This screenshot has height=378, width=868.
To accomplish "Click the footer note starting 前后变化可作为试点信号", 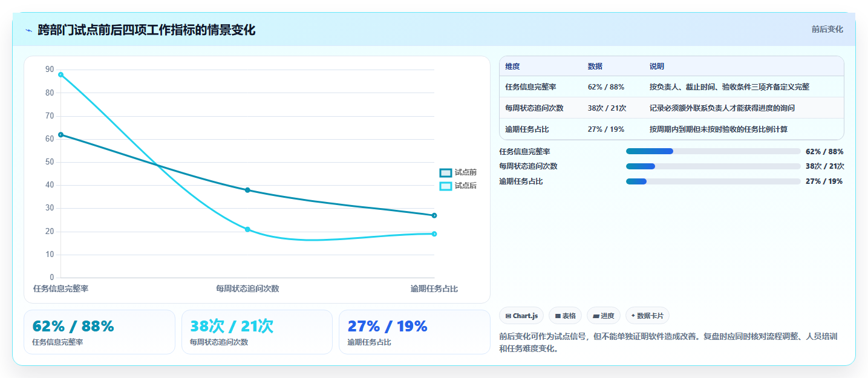I will 668,342.
